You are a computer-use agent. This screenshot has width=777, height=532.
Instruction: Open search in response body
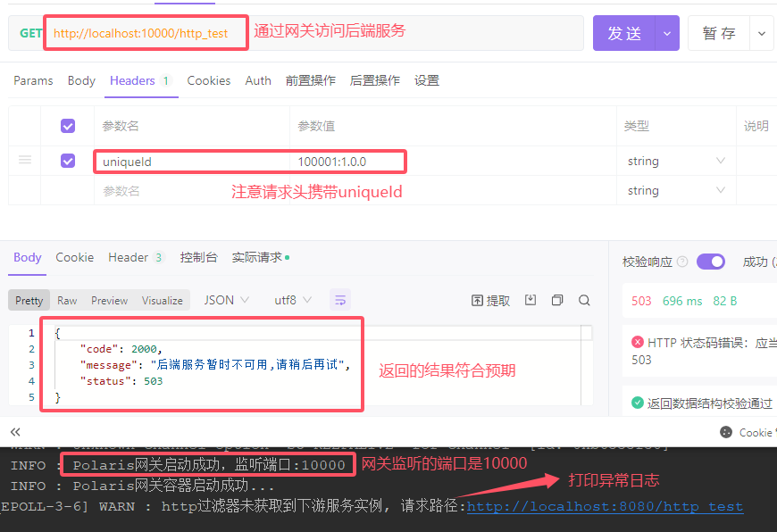tap(584, 300)
